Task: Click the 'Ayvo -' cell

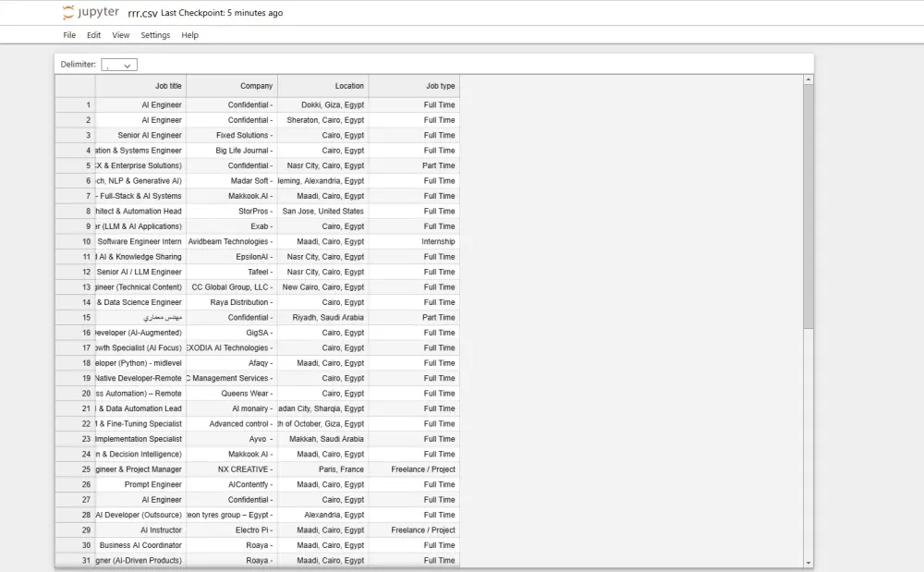Action: pyautogui.click(x=232, y=440)
